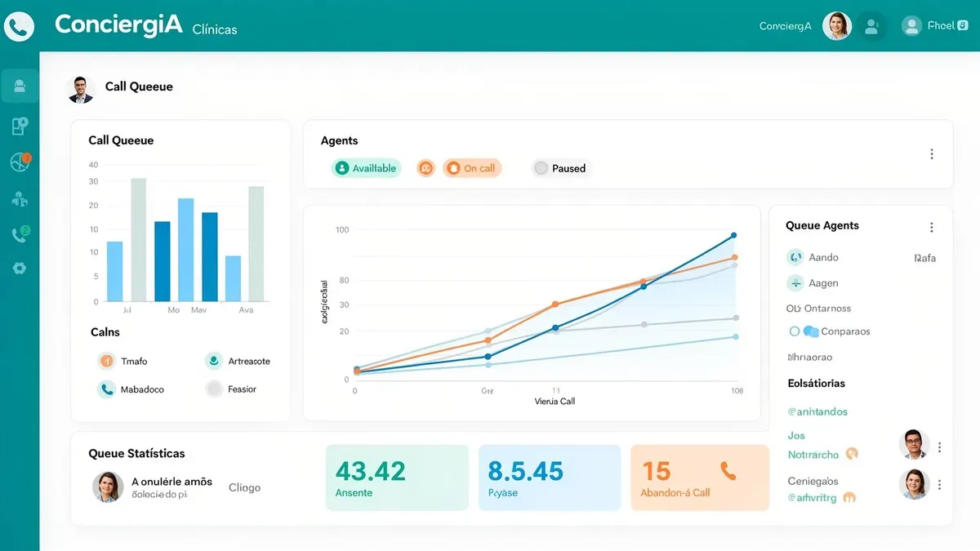980x551 pixels.
Task: Click the dark blue Mo bar in chart
Action: [163, 261]
